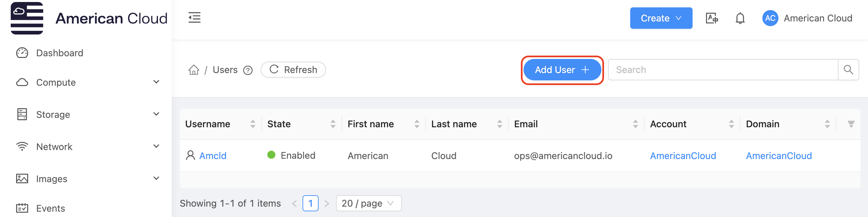Refresh the Users list

pos(293,70)
